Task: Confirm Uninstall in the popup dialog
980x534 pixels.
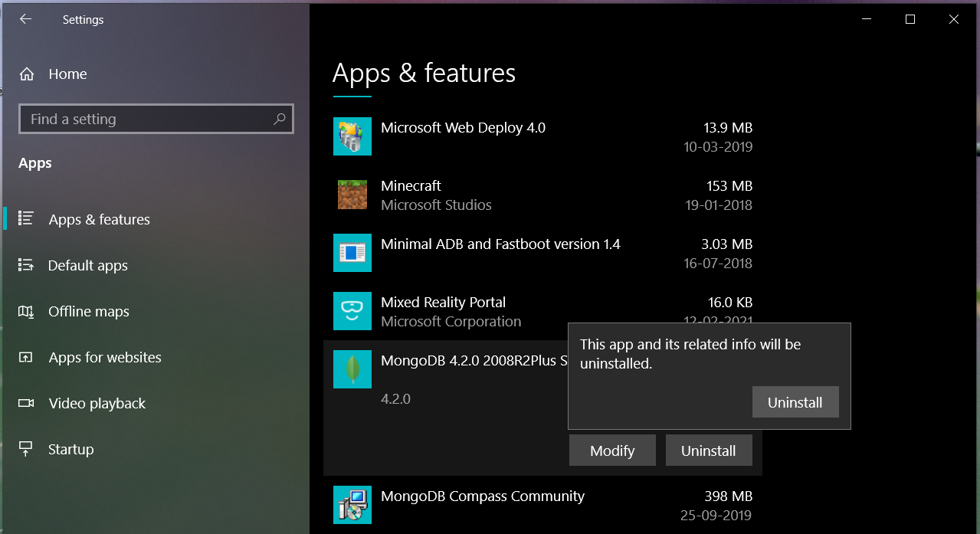Action: point(795,402)
